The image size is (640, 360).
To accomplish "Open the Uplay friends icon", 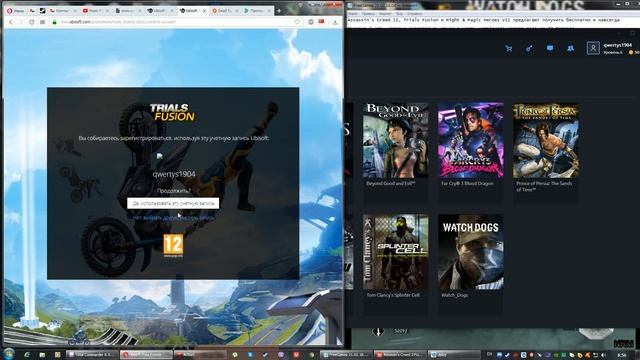I will (571, 48).
